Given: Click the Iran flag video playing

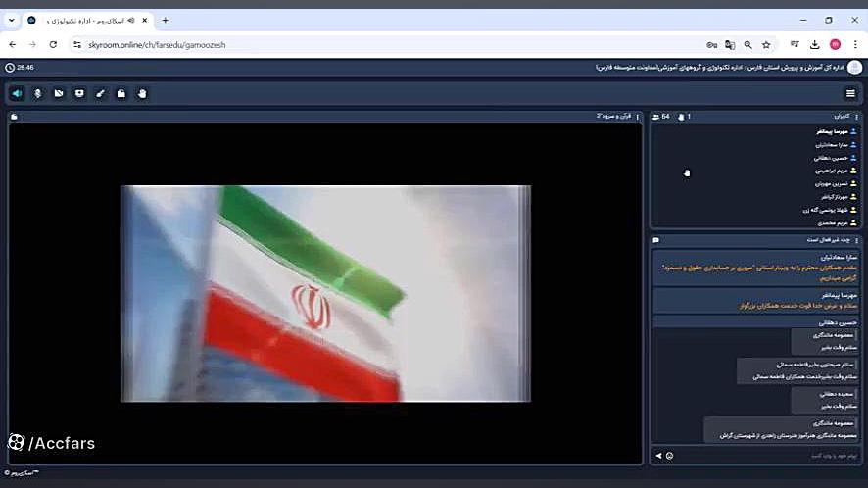Looking at the screenshot, I should point(325,294).
